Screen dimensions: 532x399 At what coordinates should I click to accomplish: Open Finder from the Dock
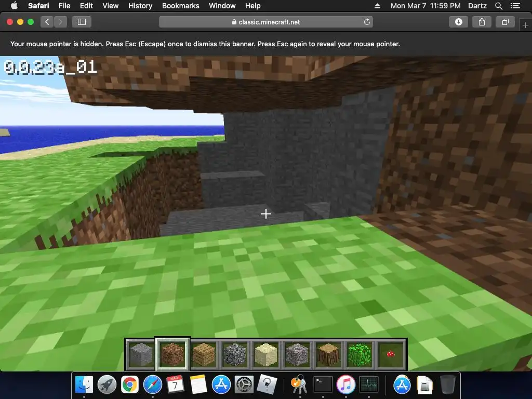coord(84,385)
